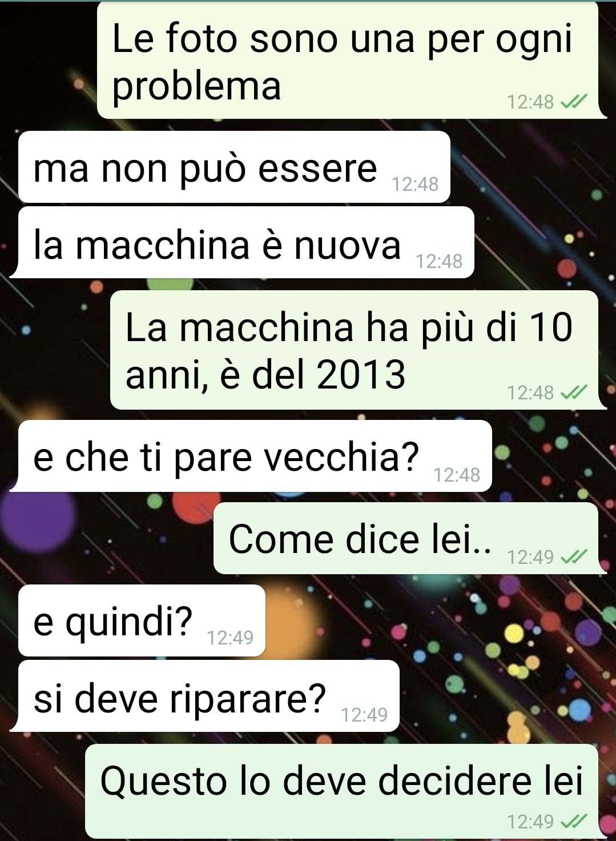
Task: Select the message 'ma non può essere'
Action: pos(234,167)
